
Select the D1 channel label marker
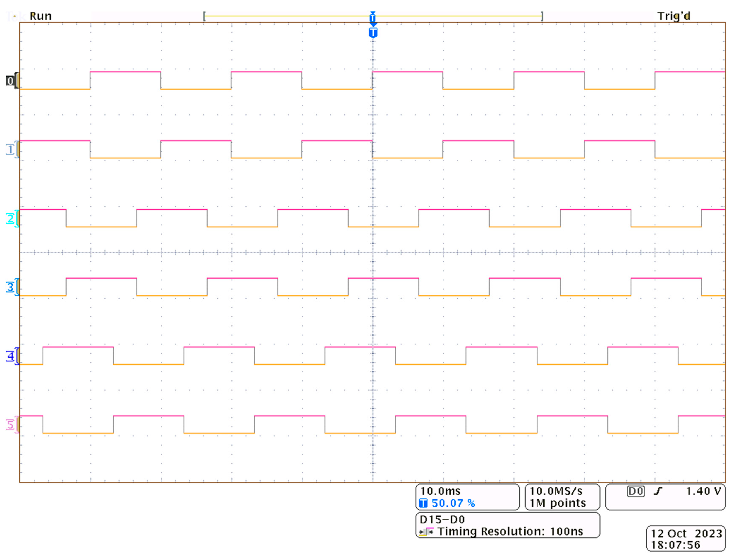(10, 150)
